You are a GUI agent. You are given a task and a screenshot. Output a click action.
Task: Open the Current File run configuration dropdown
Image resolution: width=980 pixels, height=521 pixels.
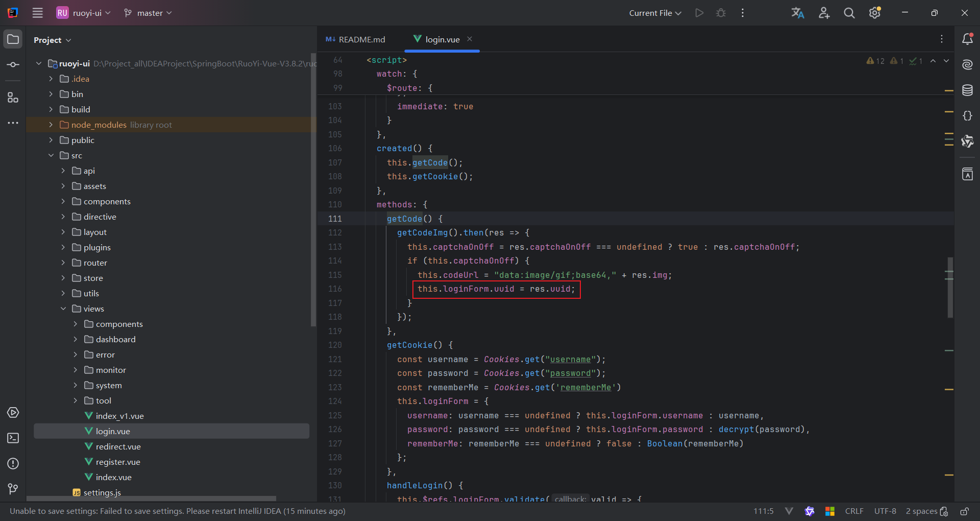[x=655, y=13]
